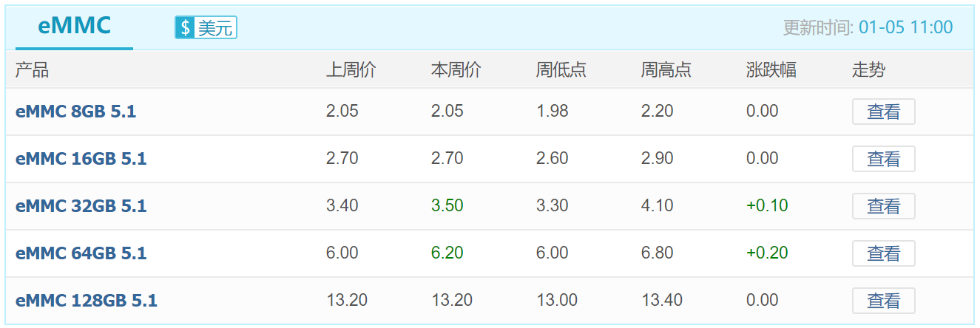980x328 pixels.
Task: Open 查看 trend for eMMC 64GB 5.1
Action: pyautogui.click(x=884, y=254)
